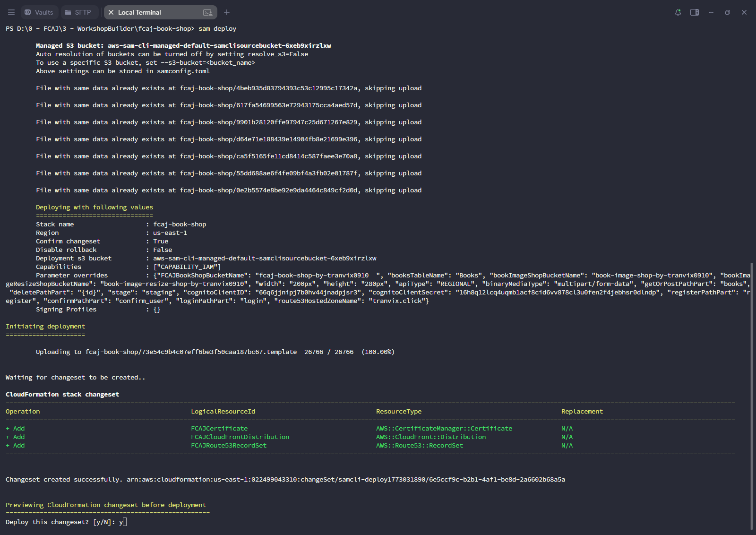Click the 'sam deploy' command text
The image size is (756, 535).
217,28
